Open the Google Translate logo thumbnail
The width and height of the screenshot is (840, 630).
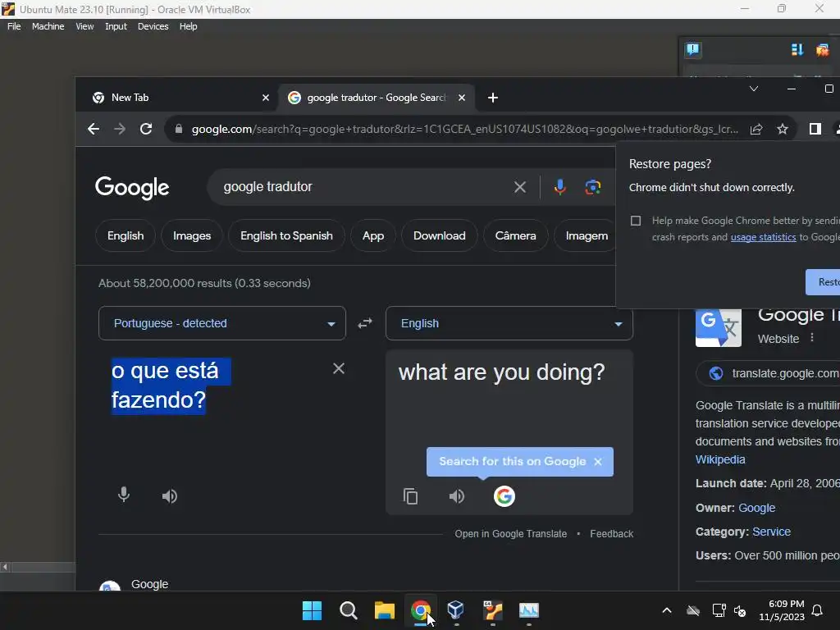click(x=719, y=327)
